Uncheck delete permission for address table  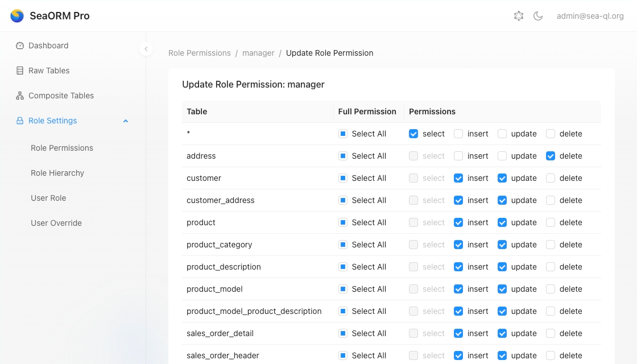[551, 156]
